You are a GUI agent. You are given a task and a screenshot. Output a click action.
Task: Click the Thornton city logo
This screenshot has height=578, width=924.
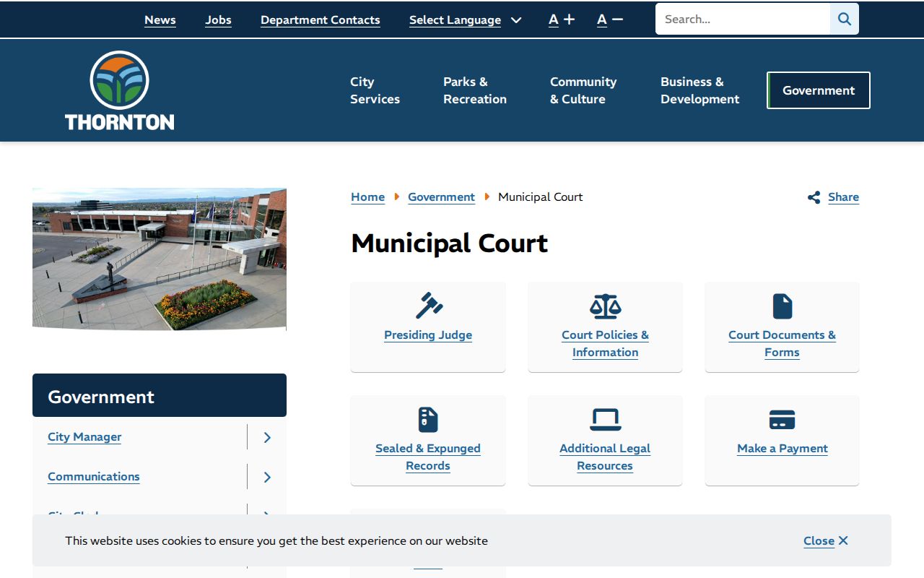click(120, 90)
